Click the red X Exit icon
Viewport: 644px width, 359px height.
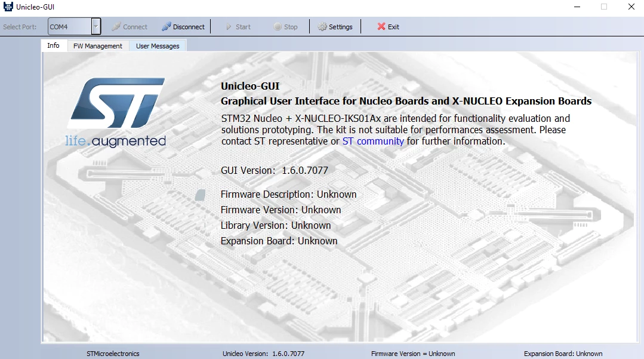click(x=381, y=27)
